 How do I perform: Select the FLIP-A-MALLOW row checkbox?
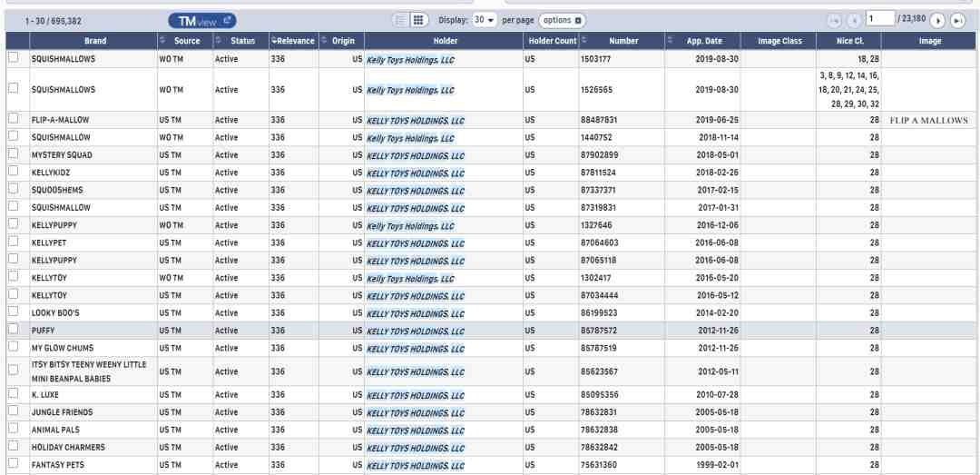13,118
